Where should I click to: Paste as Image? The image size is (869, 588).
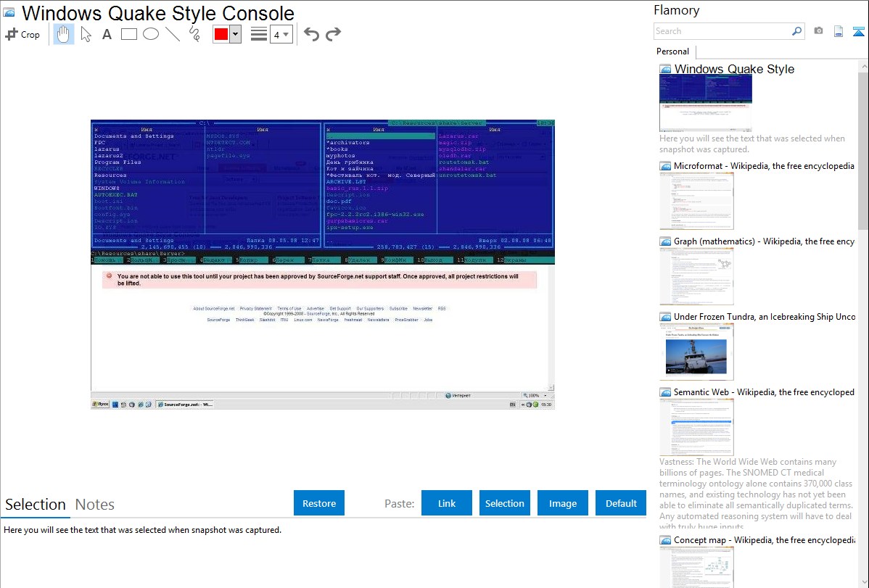[562, 503]
